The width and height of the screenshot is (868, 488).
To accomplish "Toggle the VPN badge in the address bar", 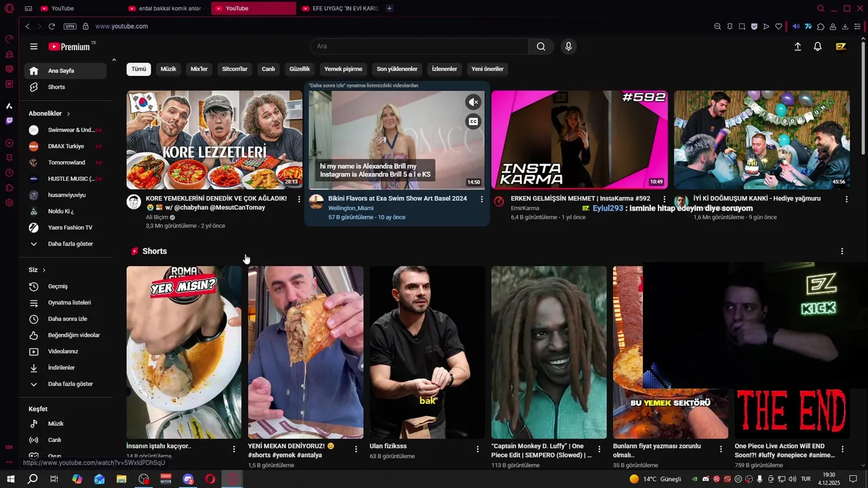I will [70, 26].
